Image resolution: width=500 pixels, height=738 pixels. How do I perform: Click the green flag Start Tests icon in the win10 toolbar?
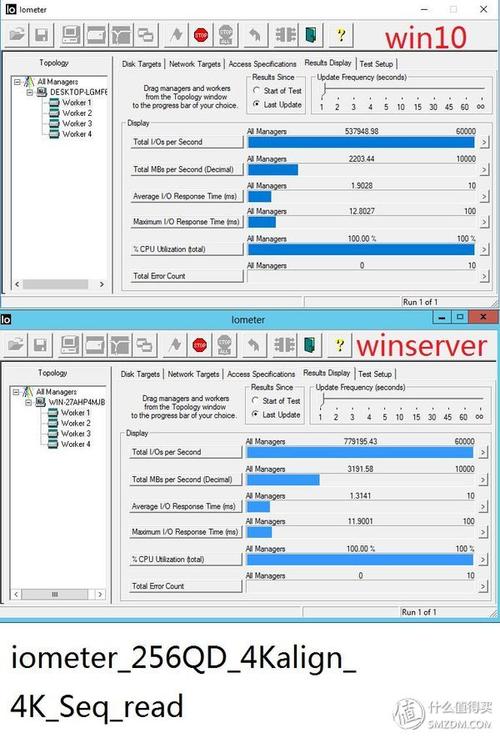pos(177,35)
